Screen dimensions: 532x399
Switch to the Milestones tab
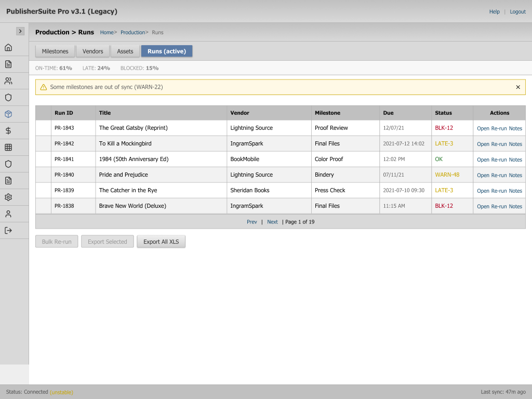tap(55, 51)
